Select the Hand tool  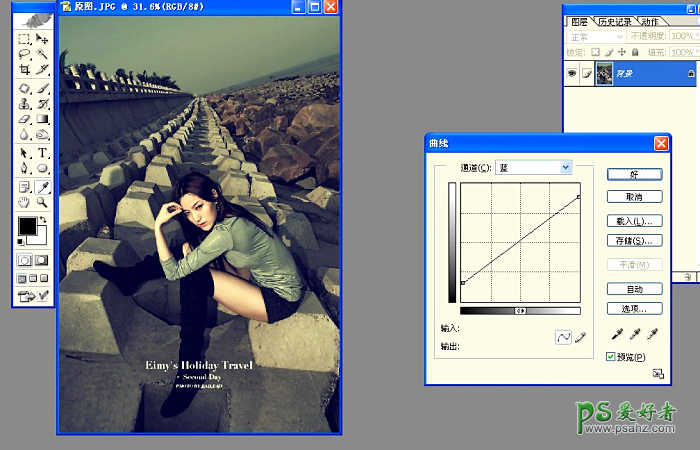25,202
